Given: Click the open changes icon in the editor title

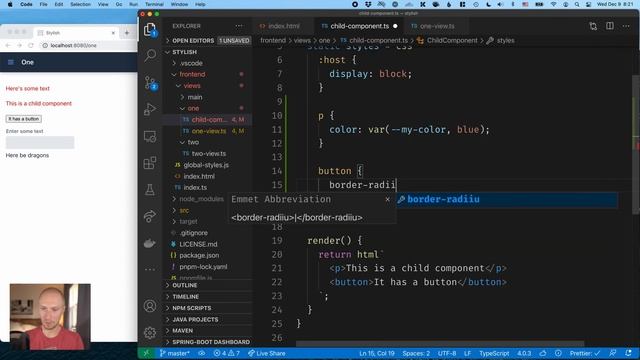Looking at the screenshot, I should pos(593,26).
